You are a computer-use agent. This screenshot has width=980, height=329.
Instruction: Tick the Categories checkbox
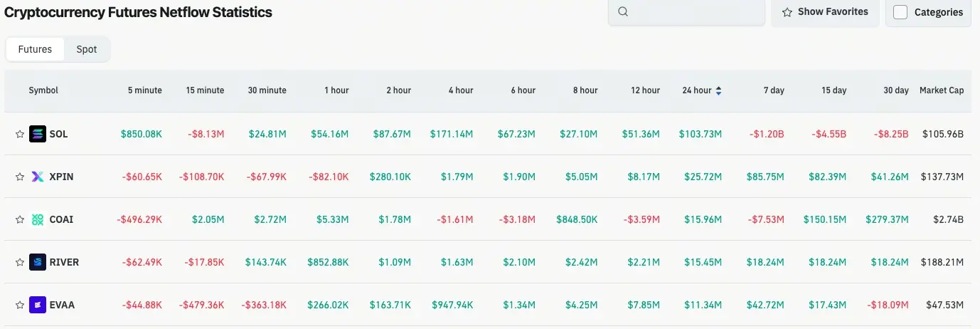(900, 12)
